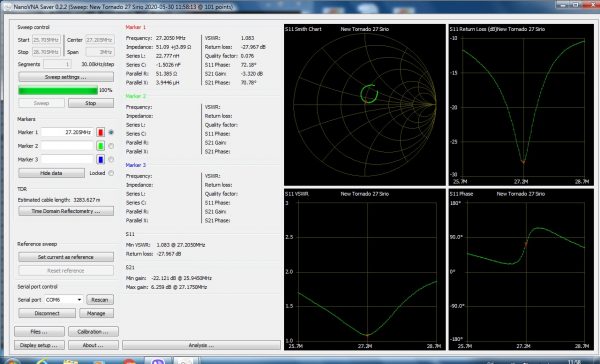
Task: Click the Marker 3 heading
Action: [135, 165]
